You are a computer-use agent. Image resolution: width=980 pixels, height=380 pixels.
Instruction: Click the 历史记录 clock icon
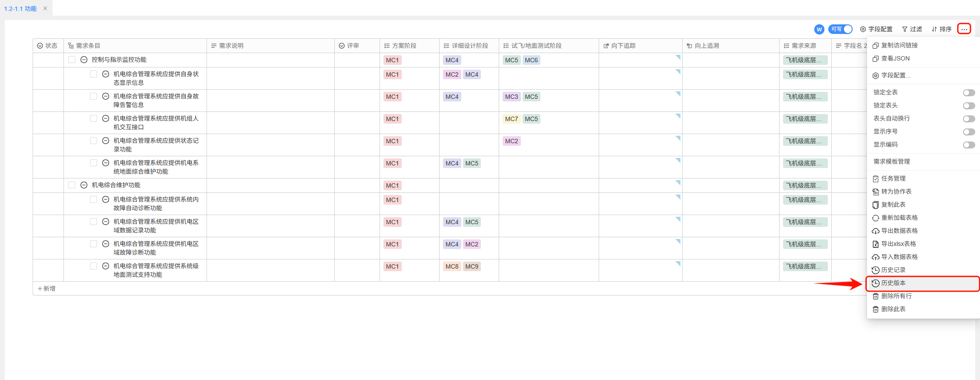coord(876,270)
